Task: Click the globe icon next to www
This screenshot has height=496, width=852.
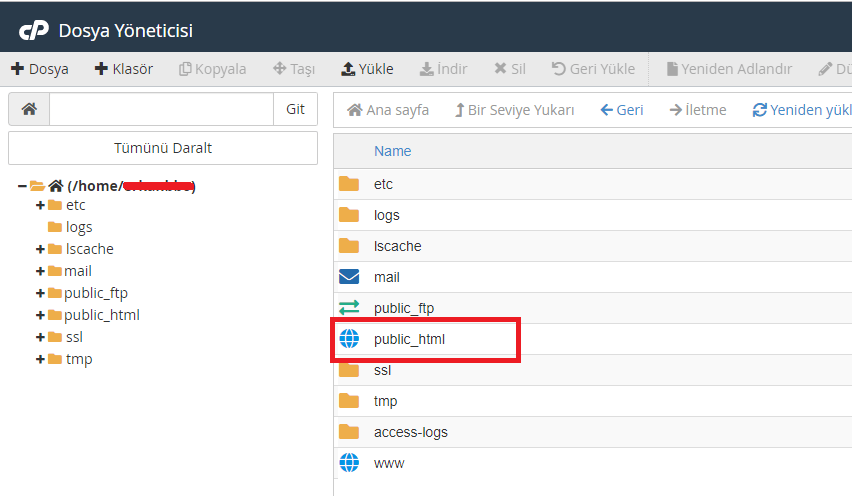Action: pyautogui.click(x=349, y=463)
